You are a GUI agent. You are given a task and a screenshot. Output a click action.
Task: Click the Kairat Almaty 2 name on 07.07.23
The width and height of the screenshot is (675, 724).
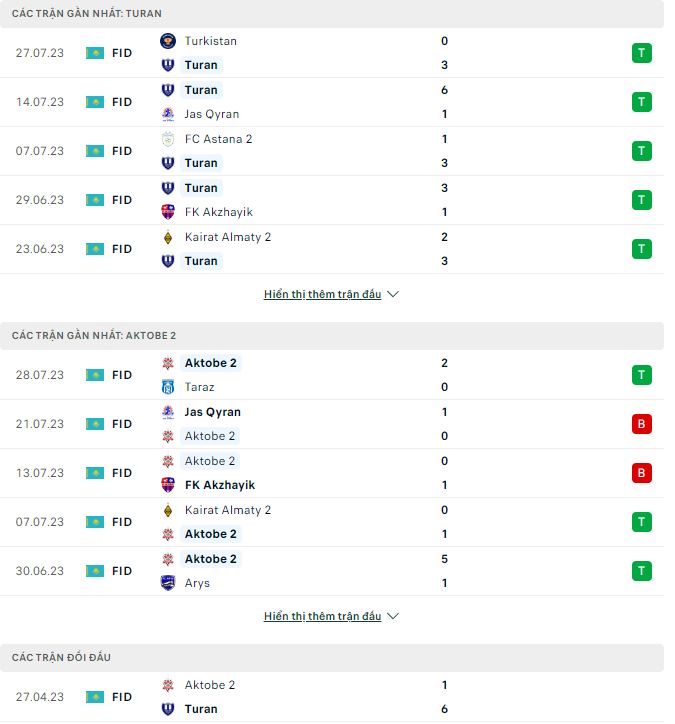tap(228, 510)
